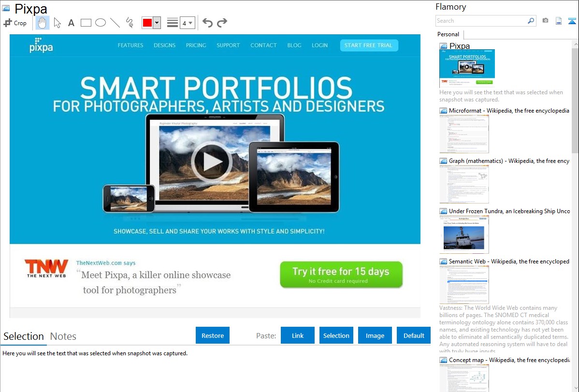Open the Graph (mathematics) snapshot thumbnail
This screenshot has height=392, width=579.
tap(464, 184)
